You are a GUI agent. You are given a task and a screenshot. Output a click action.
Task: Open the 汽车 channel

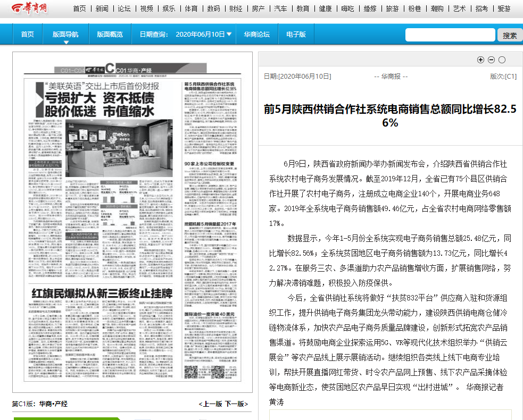coord(280,9)
